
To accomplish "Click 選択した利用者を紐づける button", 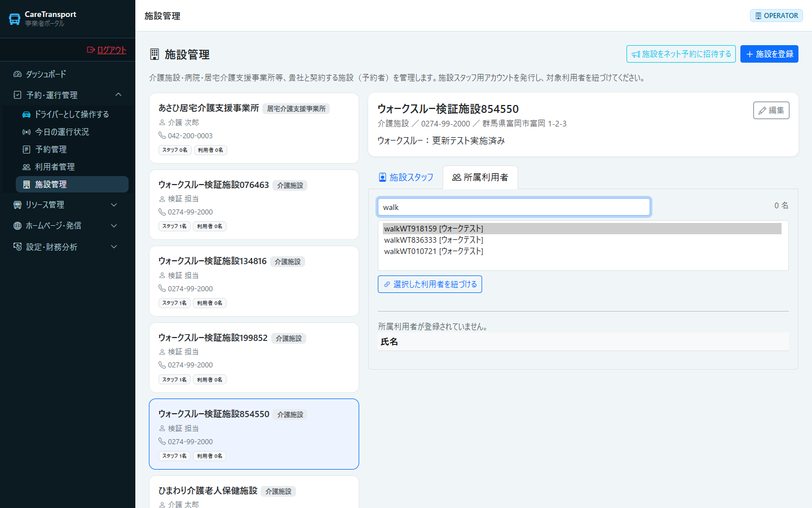I will (x=430, y=284).
